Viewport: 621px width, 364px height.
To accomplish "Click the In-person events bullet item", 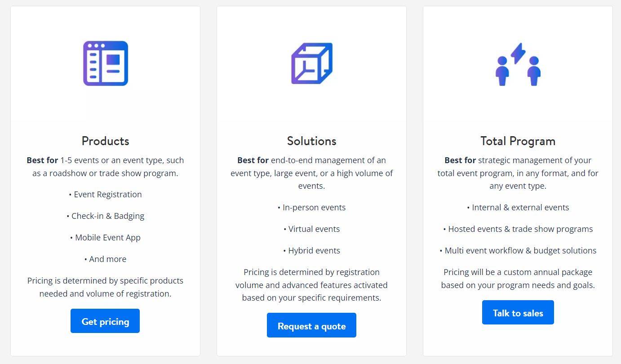I will point(311,208).
